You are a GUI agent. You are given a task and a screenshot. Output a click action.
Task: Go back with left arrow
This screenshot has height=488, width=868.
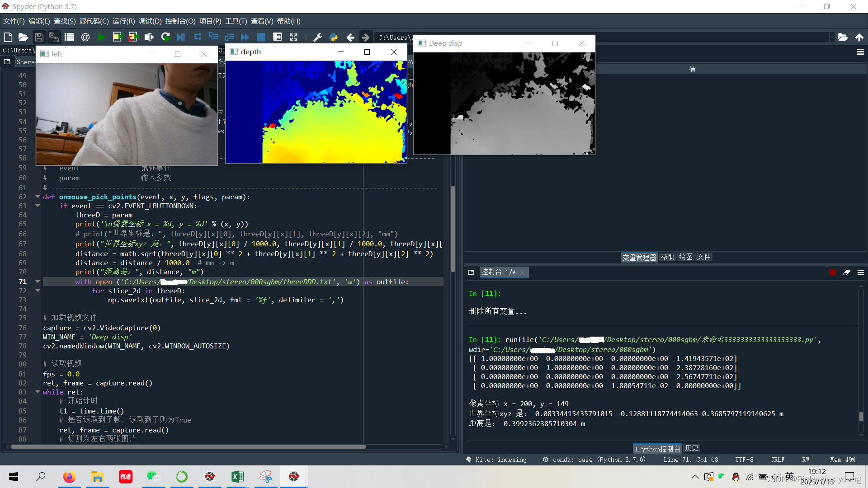350,38
